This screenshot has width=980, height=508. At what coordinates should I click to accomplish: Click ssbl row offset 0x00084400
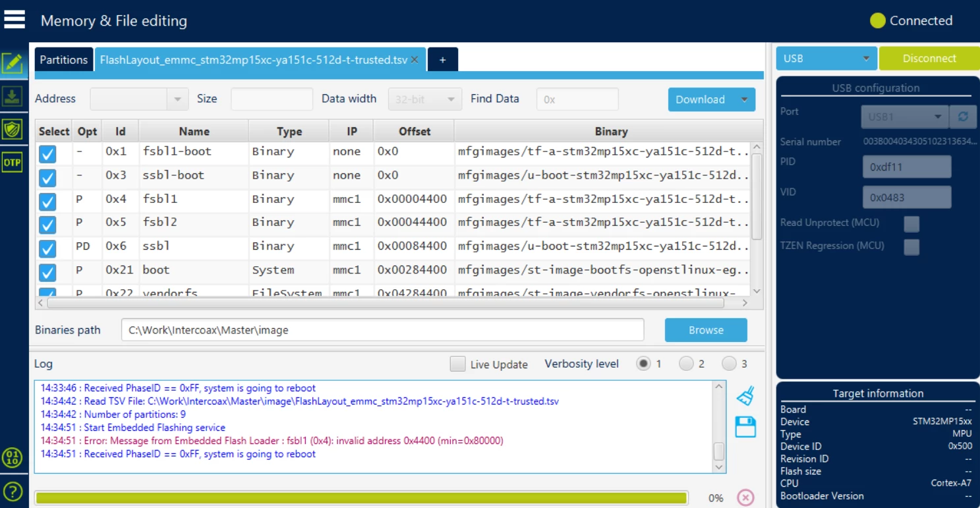point(413,246)
